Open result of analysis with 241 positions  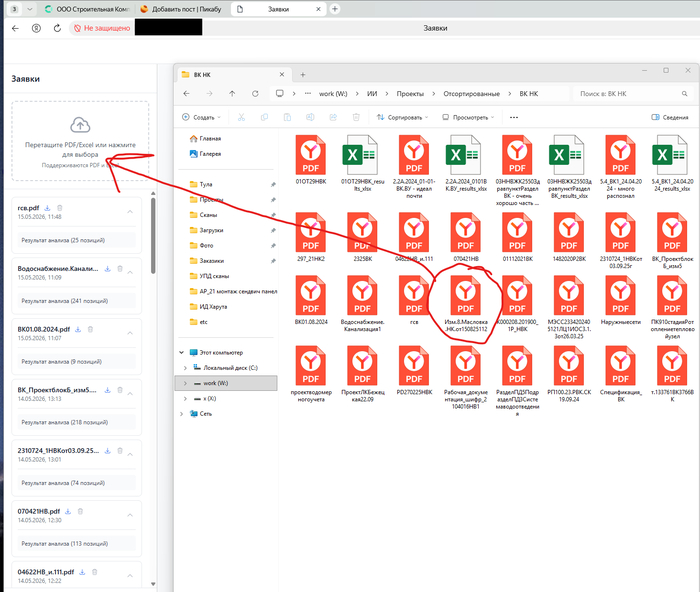[76, 301]
